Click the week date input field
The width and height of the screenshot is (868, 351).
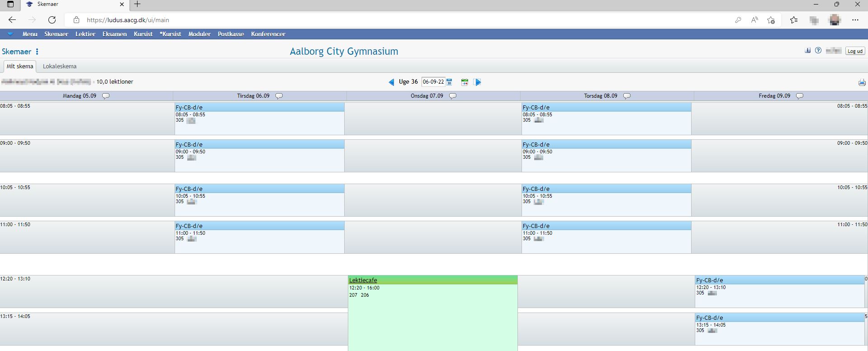pos(433,82)
